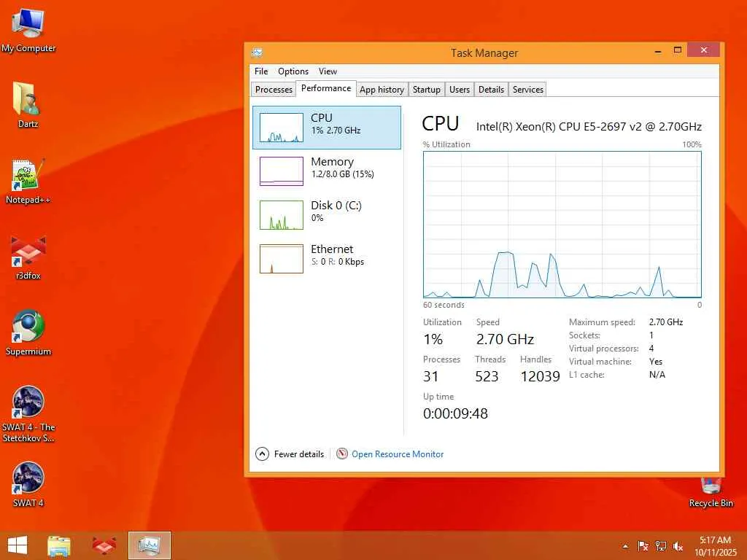Click the Task Manager taskbar button

[149, 545]
